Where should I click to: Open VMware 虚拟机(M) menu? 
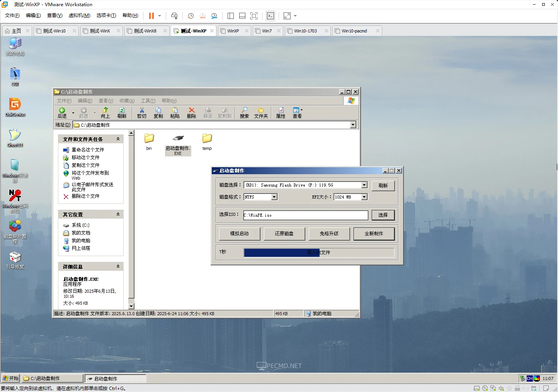[79, 15]
